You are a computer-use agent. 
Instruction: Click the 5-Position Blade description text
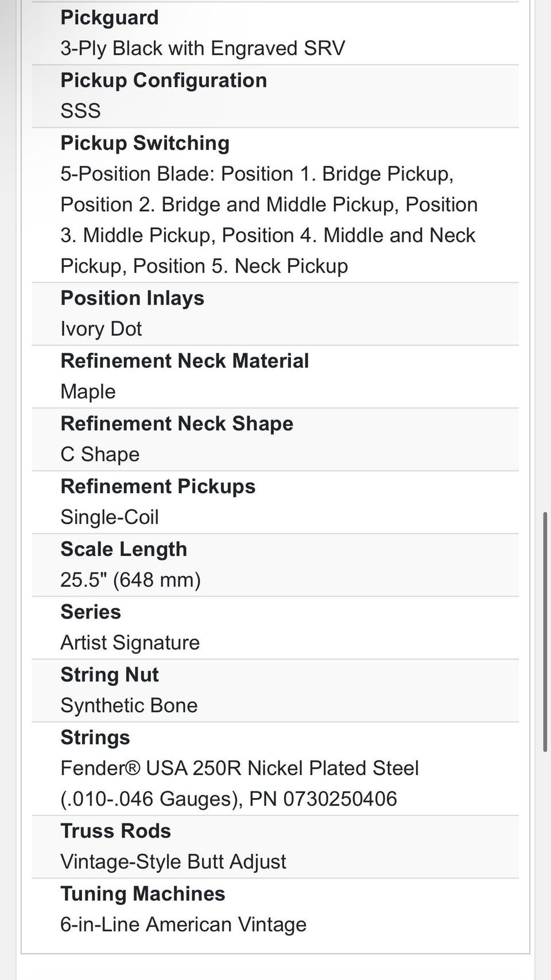(269, 220)
